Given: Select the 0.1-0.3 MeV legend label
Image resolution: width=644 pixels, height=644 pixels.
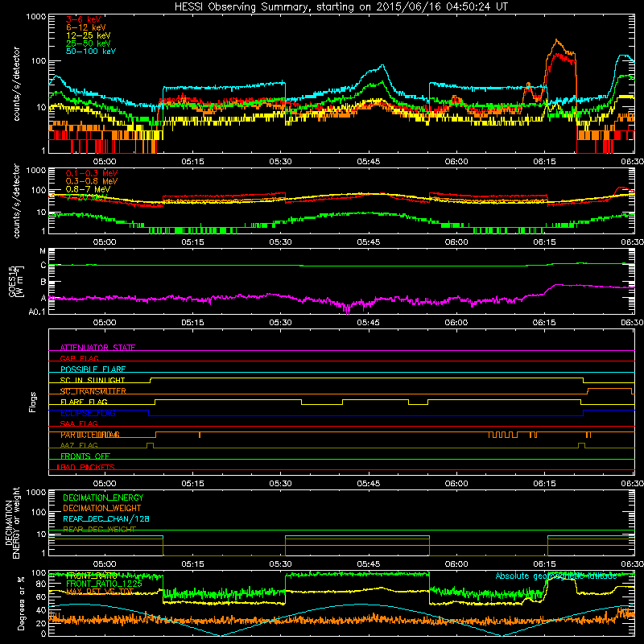Looking at the screenshot, I should (x=92, y=173).
